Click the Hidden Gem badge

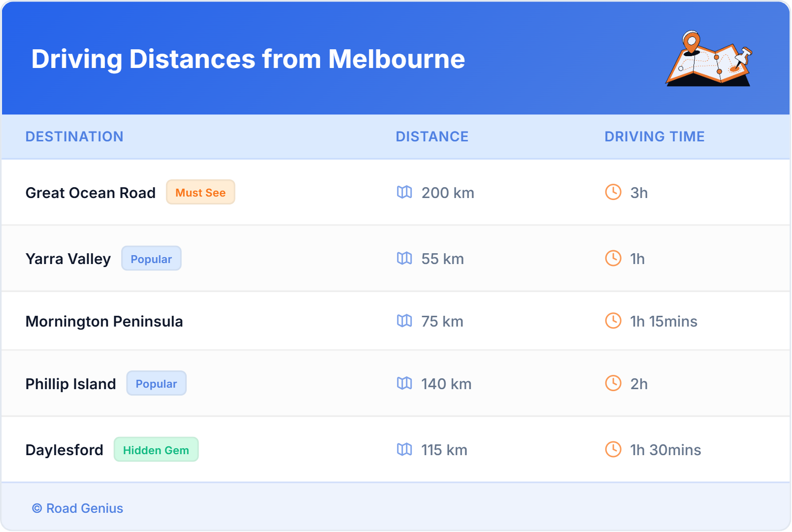click(x=156, y=450)
